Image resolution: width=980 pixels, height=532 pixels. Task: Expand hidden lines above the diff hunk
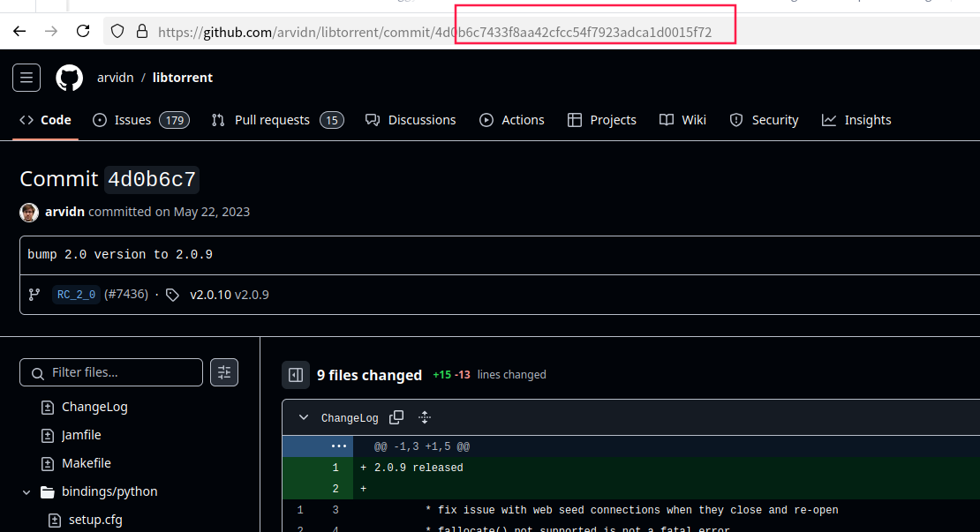click(338, 446)
